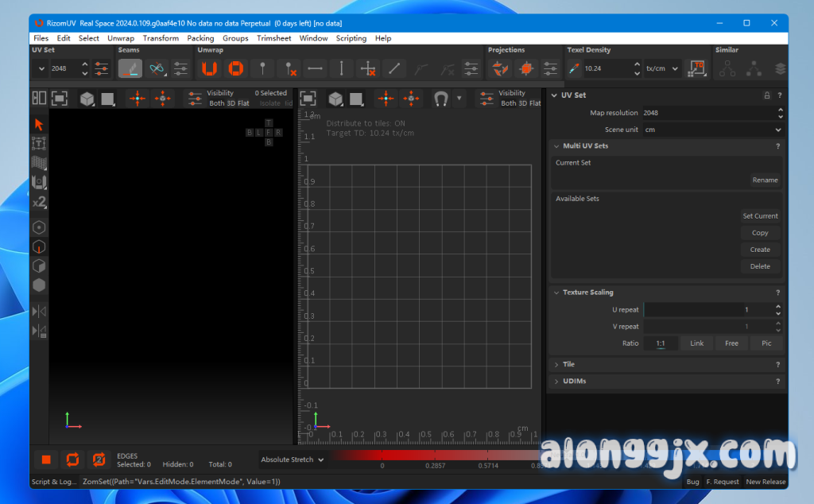Screen dimensions: 814x504
Task: Open the Trimsheet menu
Action: pyautogui.click(x=273, y=38)
